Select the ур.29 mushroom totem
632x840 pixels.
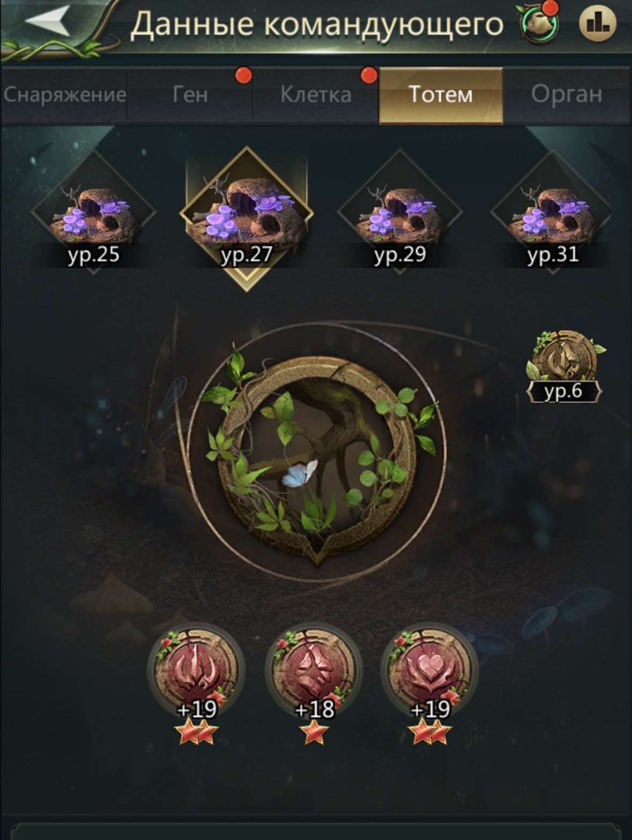pyautogui.click(x=400, y=213)
